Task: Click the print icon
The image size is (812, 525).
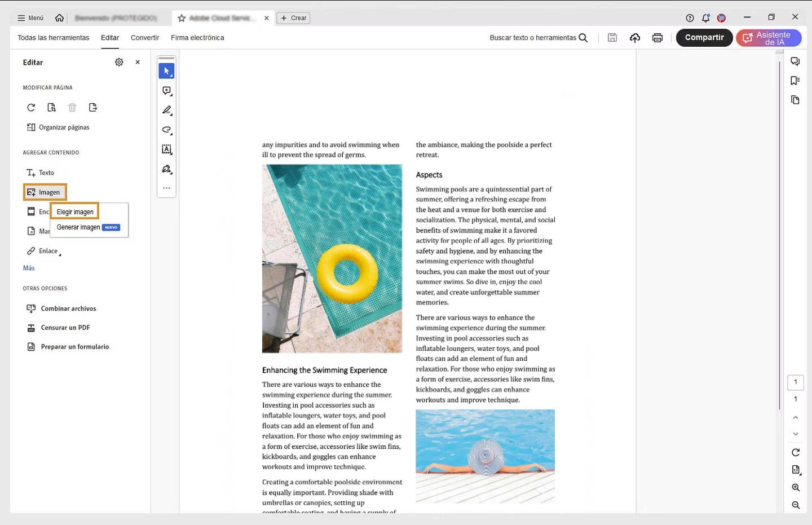Action: (x=657, y=38)
